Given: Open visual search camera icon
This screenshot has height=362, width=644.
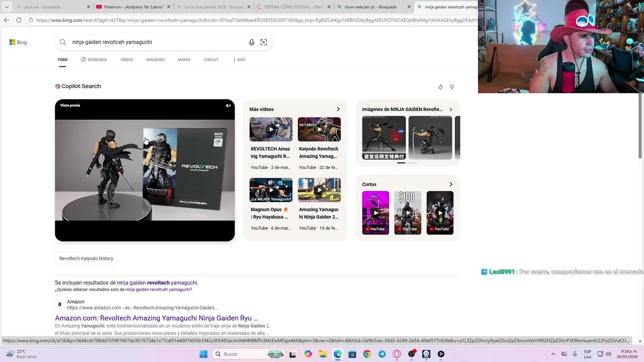Looking at the screenshot, I should click(x=264, y=42).
